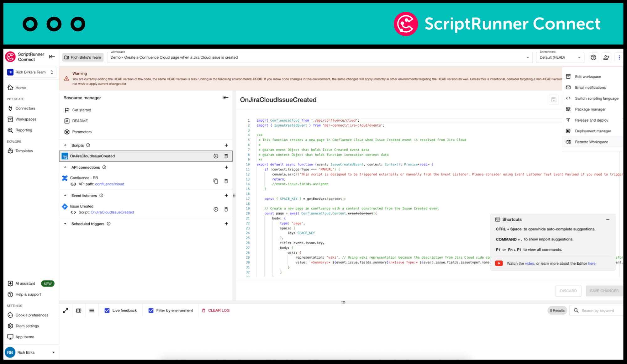Open the help question mark icon
Image resolution: width=627 pixels, height=364 pixels.
point(593,57)
